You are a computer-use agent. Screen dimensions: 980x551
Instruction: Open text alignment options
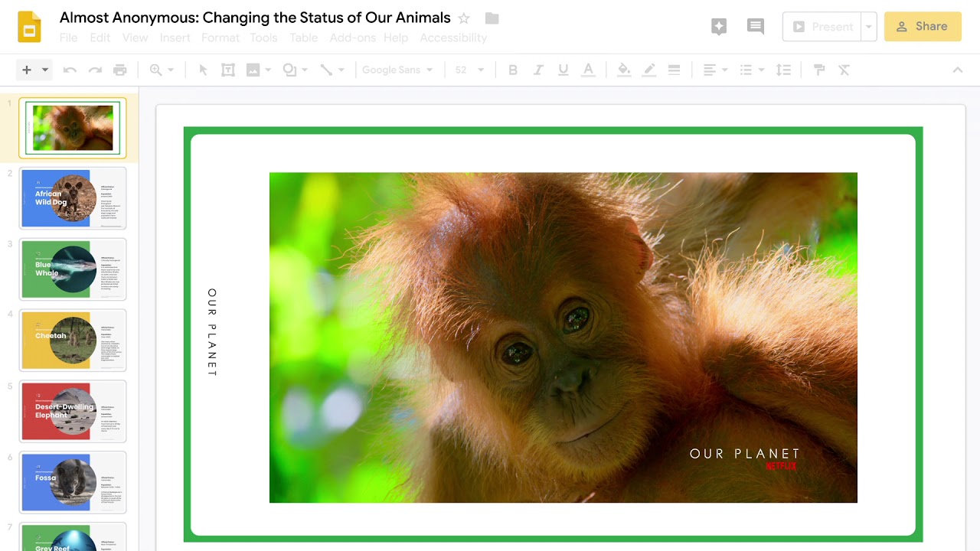[710, 70]
